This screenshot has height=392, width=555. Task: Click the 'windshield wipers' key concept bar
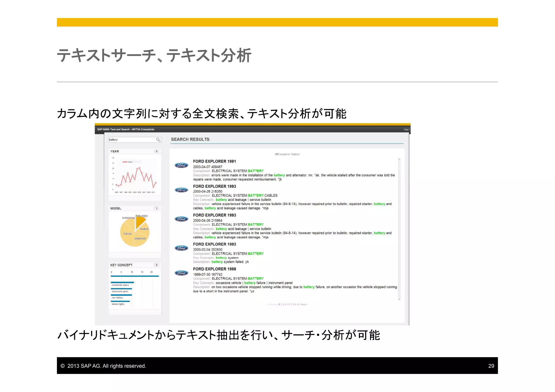click(122, 283)
